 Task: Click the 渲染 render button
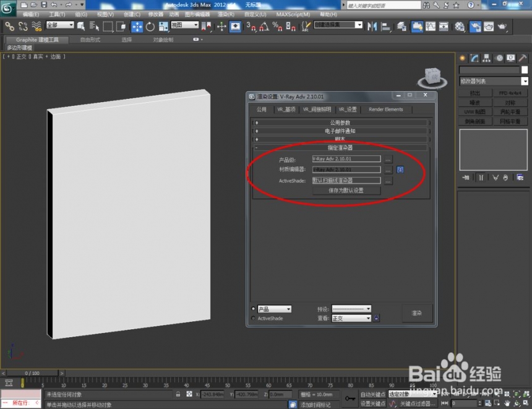(x=417, y=313)
